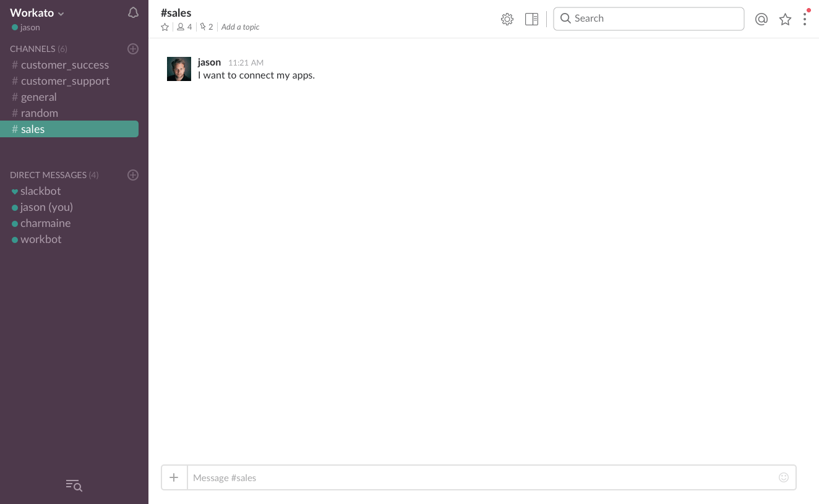Select the sales channel

click(x=69, y=129)
